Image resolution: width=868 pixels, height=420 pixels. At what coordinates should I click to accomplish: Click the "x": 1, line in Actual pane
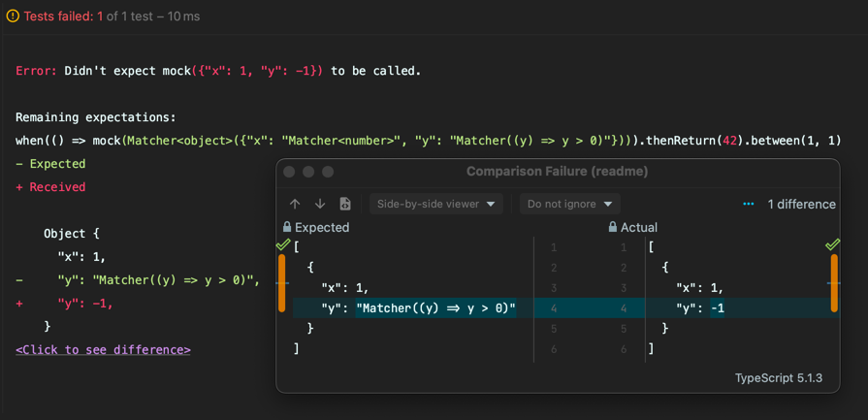[699, 288]
